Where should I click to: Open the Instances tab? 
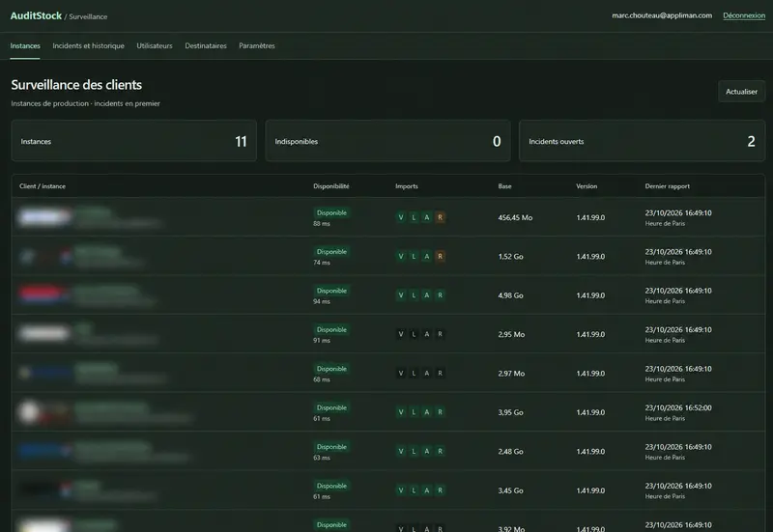point(25,45)
